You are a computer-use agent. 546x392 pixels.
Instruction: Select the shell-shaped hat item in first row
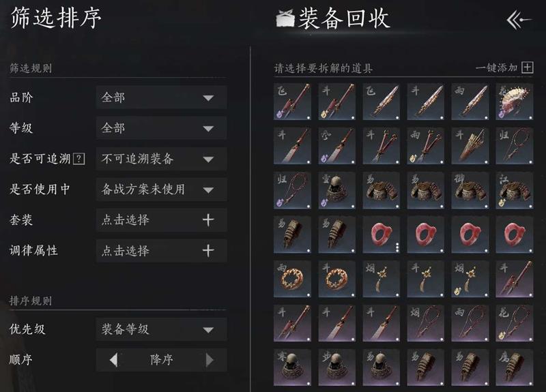click(515, 101)
